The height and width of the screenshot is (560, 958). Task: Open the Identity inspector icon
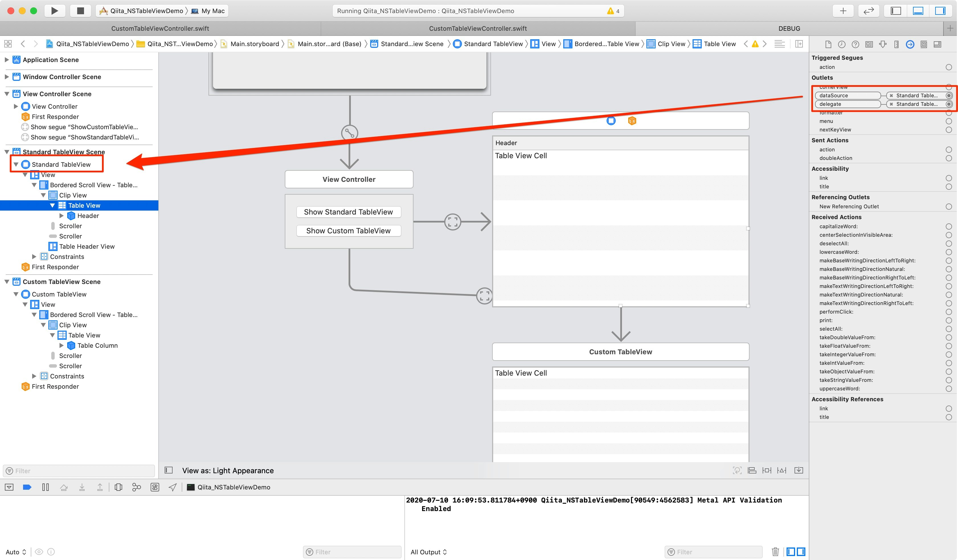pos(869,44)
